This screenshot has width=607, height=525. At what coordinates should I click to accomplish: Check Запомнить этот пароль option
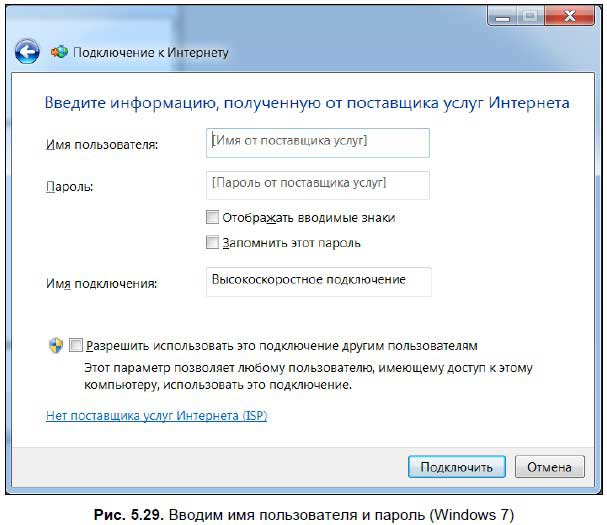click(212, 242)
